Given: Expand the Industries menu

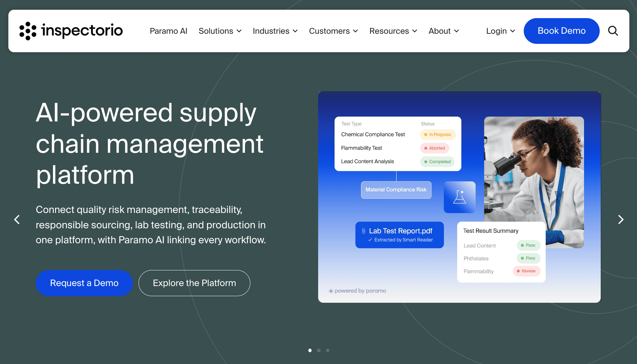Looking at the screenshot, I should [275, 31].
